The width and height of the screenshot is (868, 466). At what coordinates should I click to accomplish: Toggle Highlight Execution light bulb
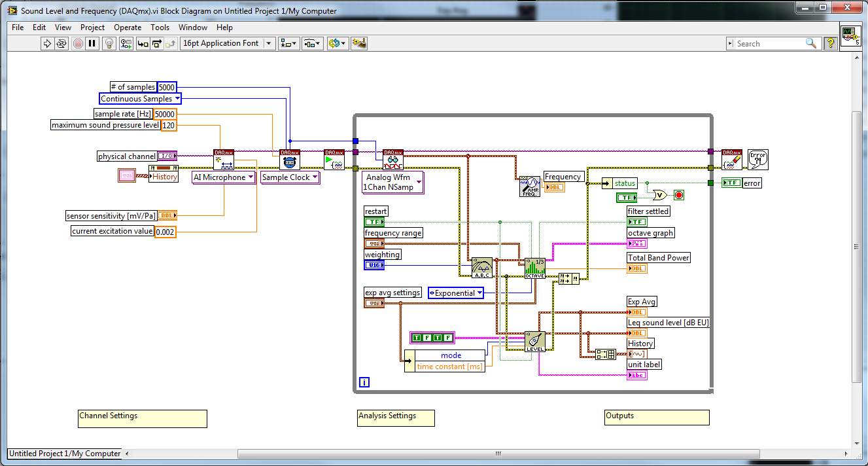(x=110, y=43)
